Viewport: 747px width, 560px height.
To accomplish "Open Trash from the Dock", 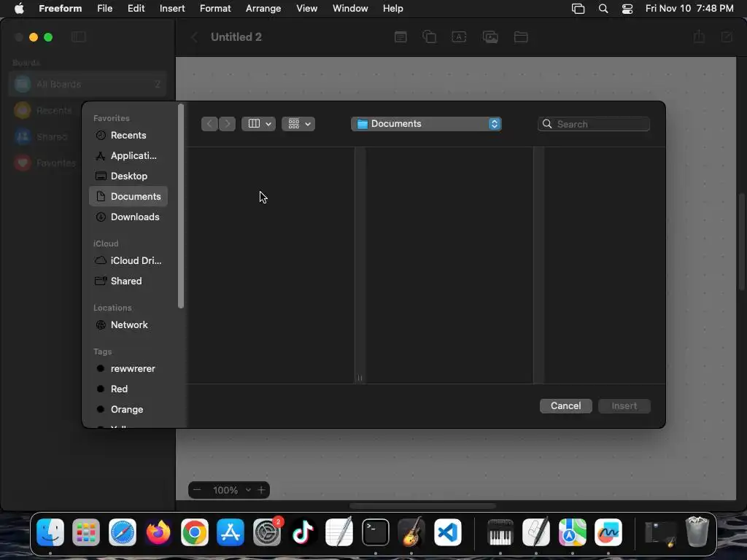I will (697, 532).
